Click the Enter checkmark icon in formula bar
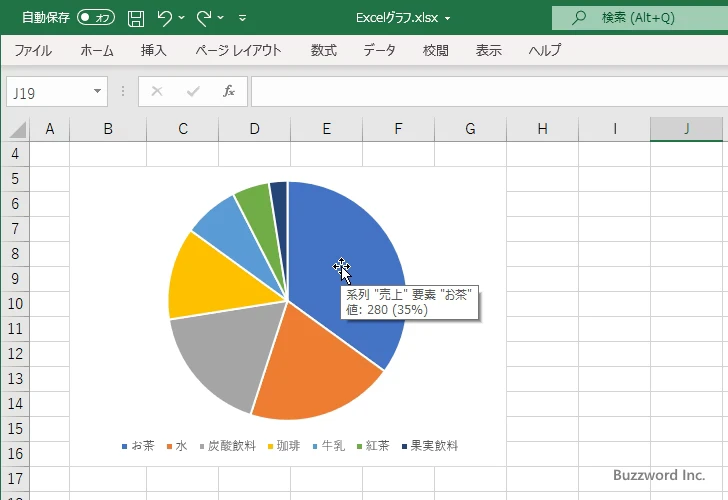This screenshot has height=500, width=728. (193, 91)
